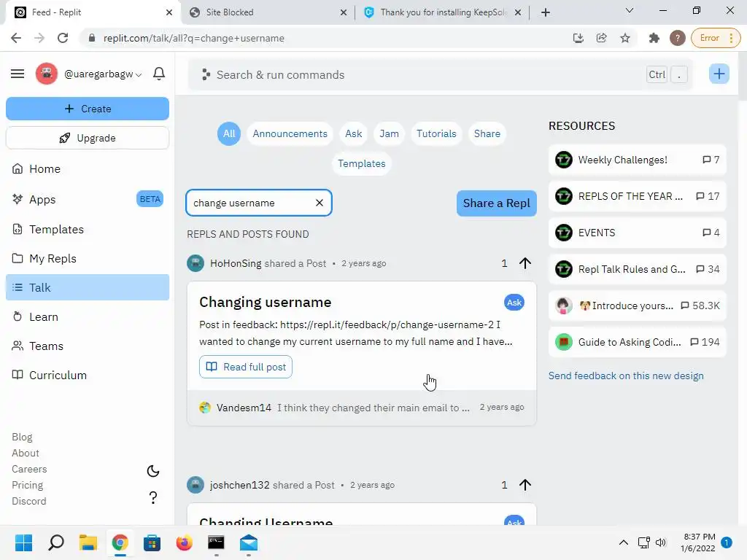Upvote joshchen132's post arrow

coord(525,485)
